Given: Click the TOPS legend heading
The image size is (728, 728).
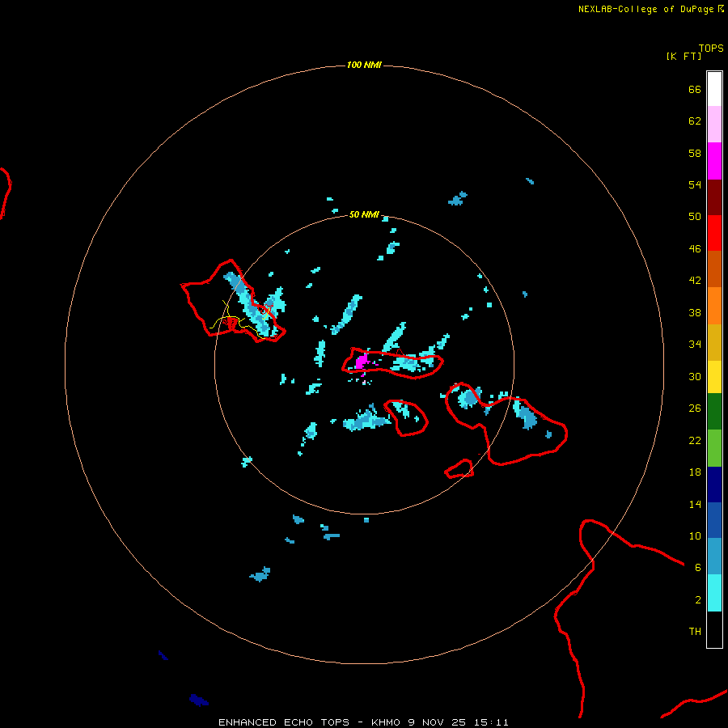Looking at the screenshot, I should click(x=711, y=49).
